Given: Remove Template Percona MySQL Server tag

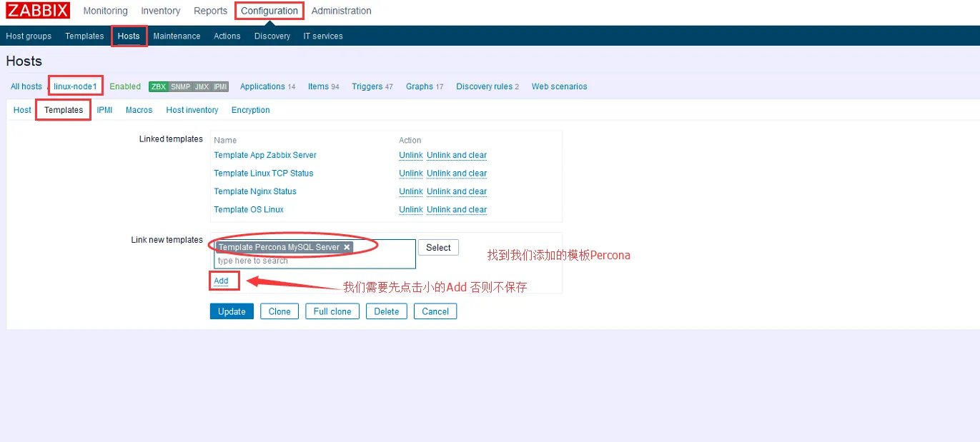Looking at the screenshot, I should click(347, 247).
